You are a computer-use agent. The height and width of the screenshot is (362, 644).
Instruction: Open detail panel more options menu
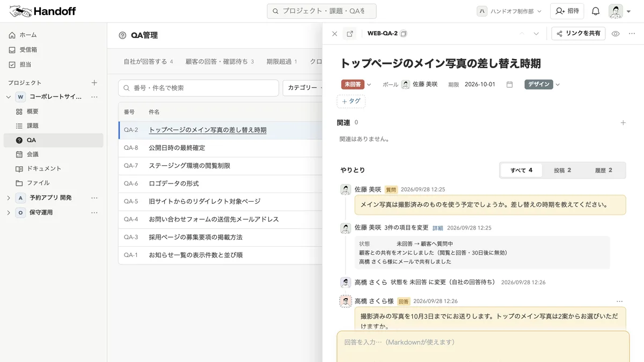[632, 34]
